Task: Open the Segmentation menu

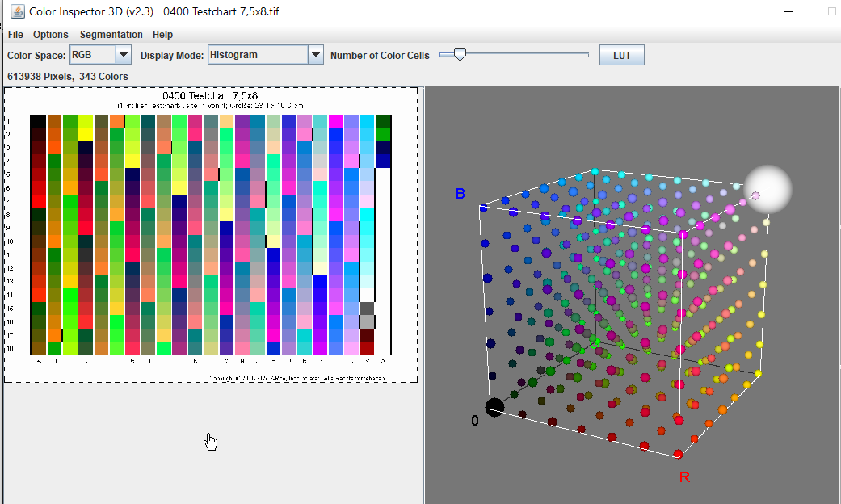Action: point(111,35)
